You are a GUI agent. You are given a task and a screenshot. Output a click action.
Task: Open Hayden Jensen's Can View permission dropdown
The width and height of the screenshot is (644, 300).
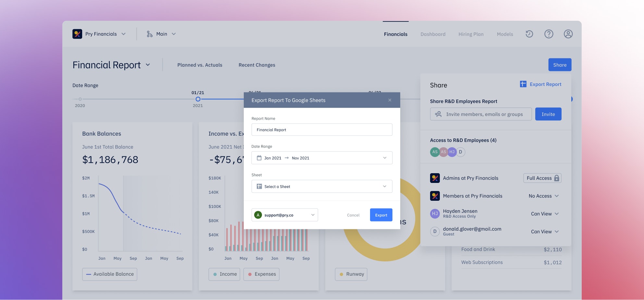[x=545, y=214]
